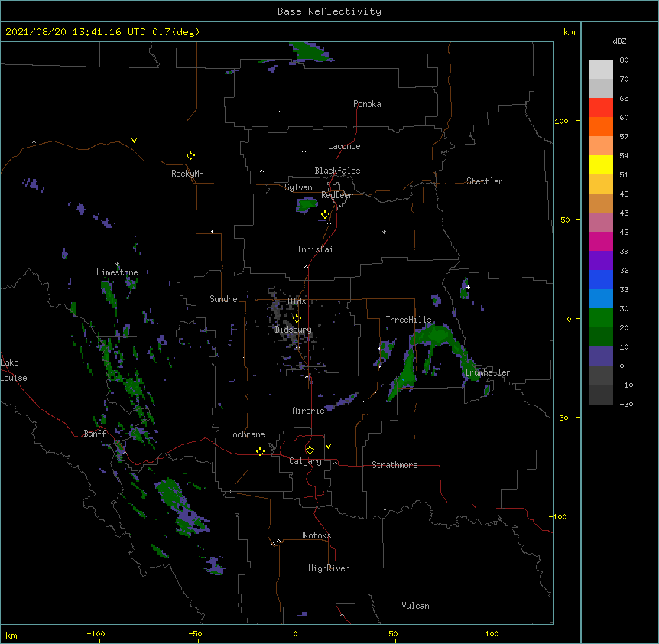Image resolution: width=659 pixels, height=644 pixels.
Task: Select the yellow 51-54 dBZ legend swatch
Action: (601, 164)
